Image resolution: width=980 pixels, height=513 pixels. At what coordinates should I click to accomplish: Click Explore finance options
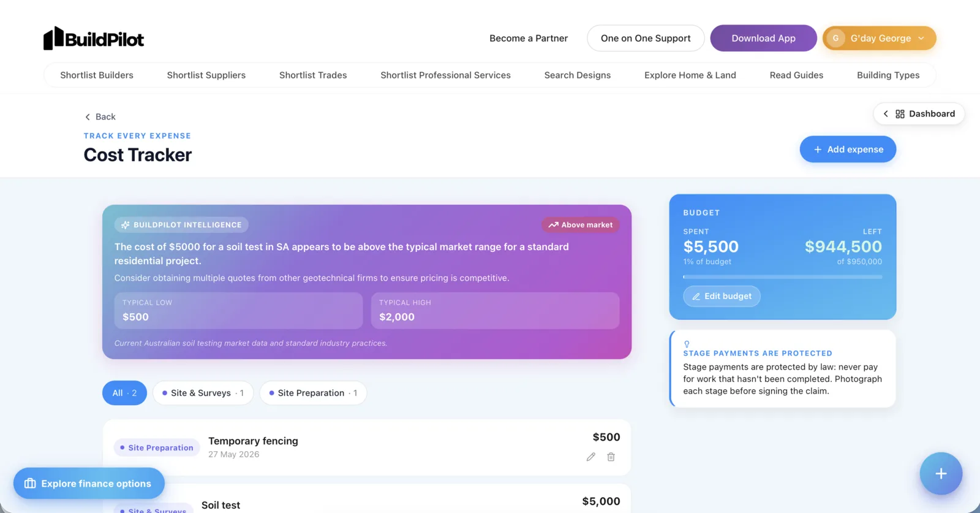(x=89, y=484)
